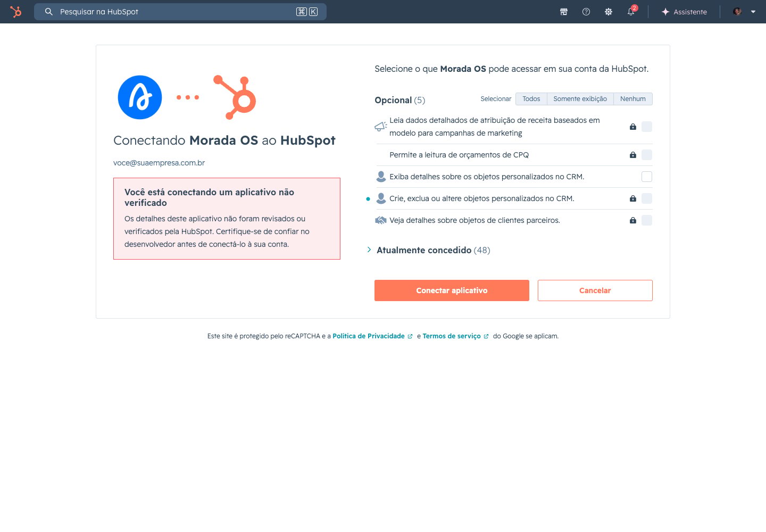
Task: Click the Conectar aplicativo button
Action: click(x=452, y=290)
